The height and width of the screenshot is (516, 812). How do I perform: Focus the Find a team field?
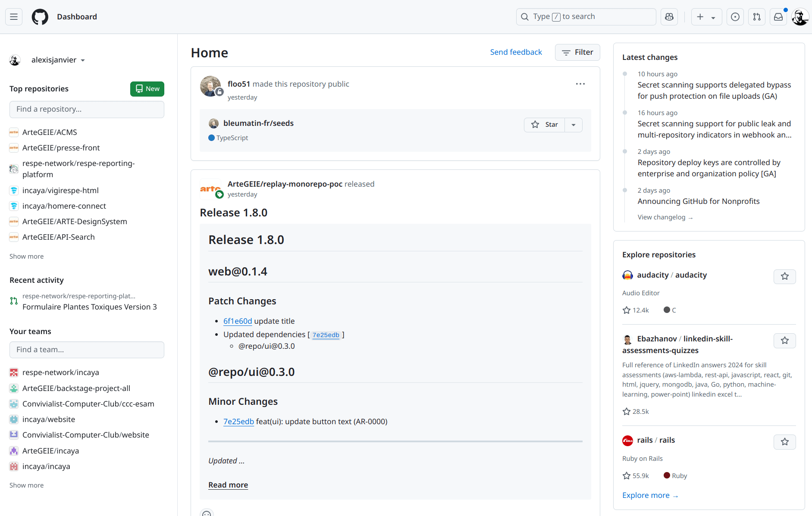click(x=87, y=350)
